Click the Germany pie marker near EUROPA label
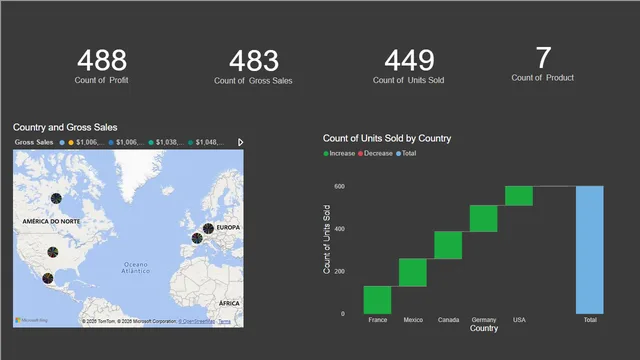This screenshot has height=360, width=640. 208,228
